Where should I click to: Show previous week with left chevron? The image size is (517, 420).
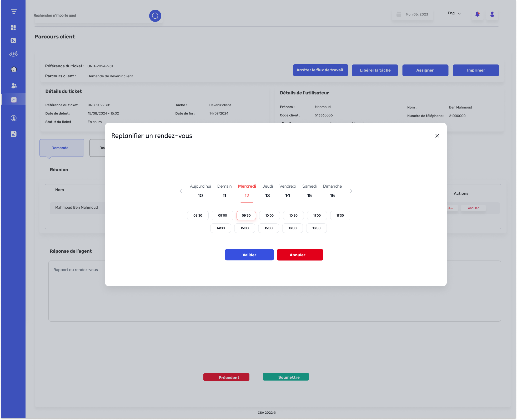(x=181, y=191)
